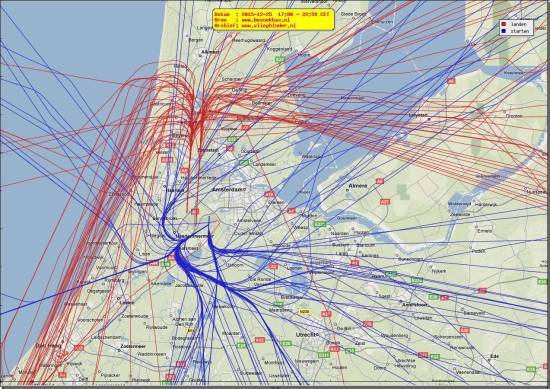550x389 pixels.
Task: Select the 'landen' legend label
Action: 518,24
